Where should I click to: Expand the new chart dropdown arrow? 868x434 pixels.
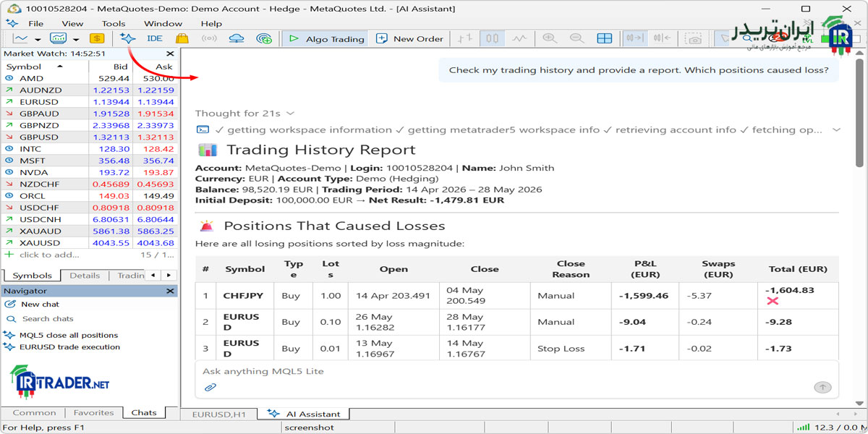tap(38, 39)
